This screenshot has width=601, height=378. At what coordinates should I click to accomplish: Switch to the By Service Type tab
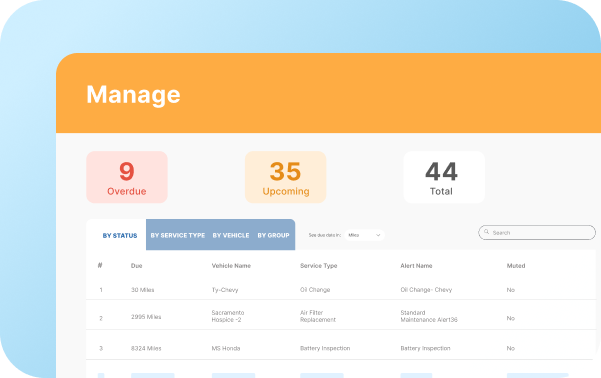tap(177, 235)
